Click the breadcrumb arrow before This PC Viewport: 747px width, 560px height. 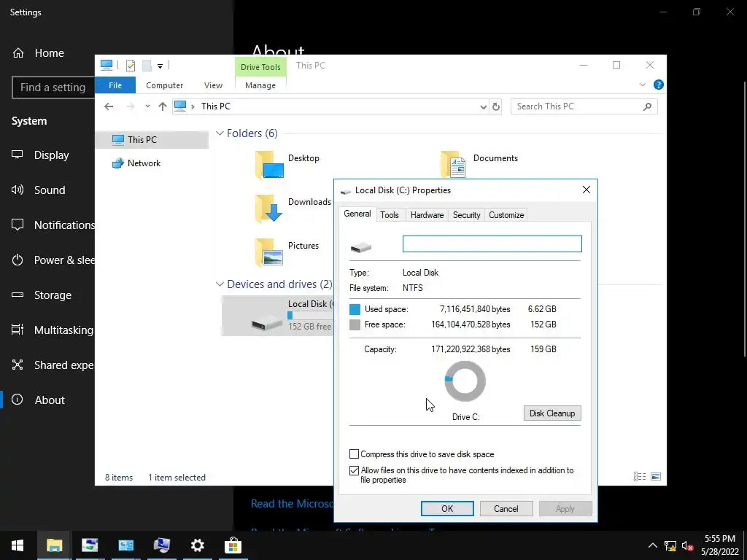tap(193, 106)
